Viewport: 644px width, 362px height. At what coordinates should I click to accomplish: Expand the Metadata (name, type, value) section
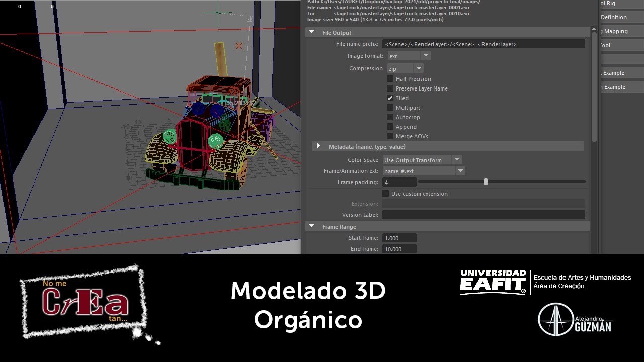(x=318, y=146)
